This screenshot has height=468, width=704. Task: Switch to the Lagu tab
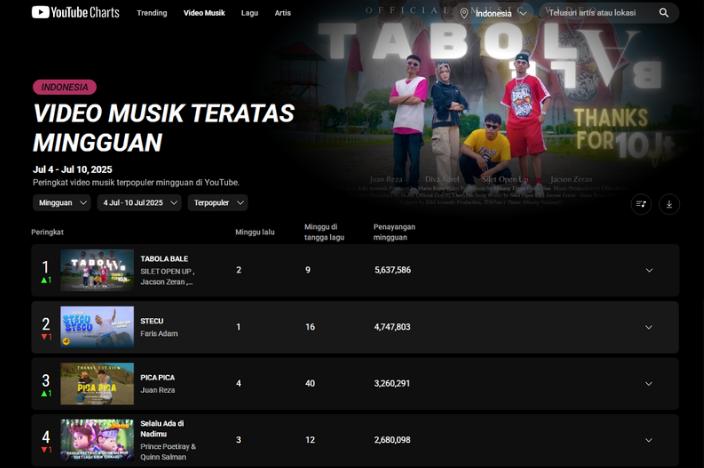(250, 13)
